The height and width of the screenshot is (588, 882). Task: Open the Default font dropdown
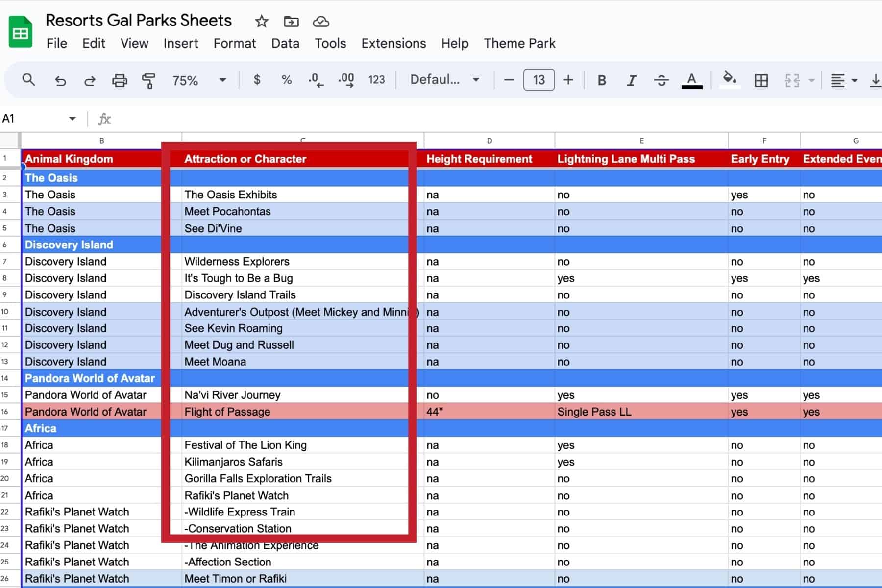(444, 80)
